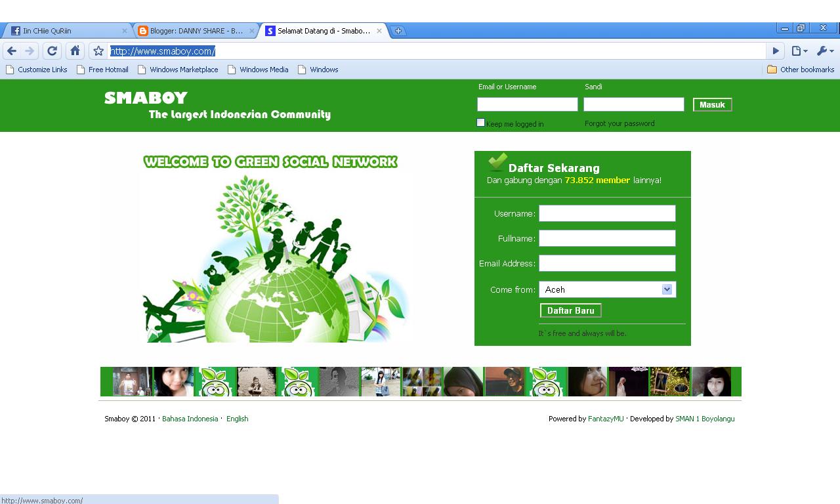Switch to the Blogger DANNY SHARE tab
The width and height of the screenshot is (840, 504).
coord(196,31)
